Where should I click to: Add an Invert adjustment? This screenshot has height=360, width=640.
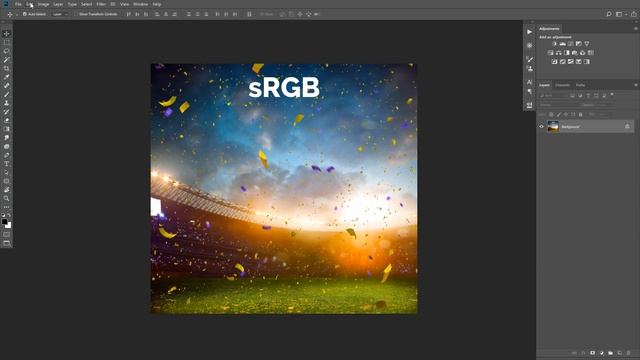554,62
